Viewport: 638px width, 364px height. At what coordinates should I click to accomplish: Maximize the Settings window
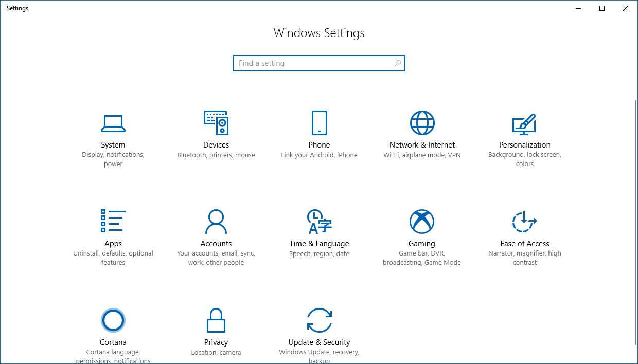(x=602, y=8)
